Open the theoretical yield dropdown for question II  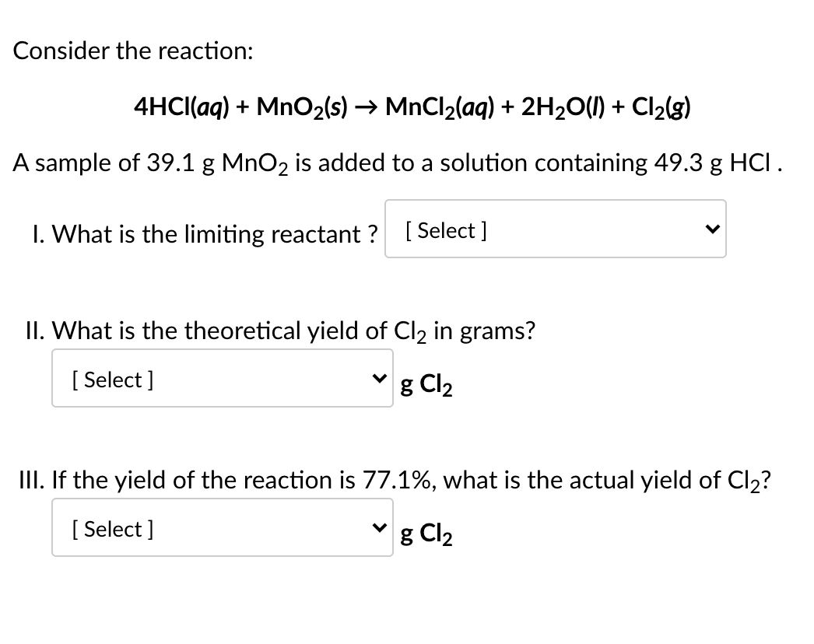tap(222, 378)
